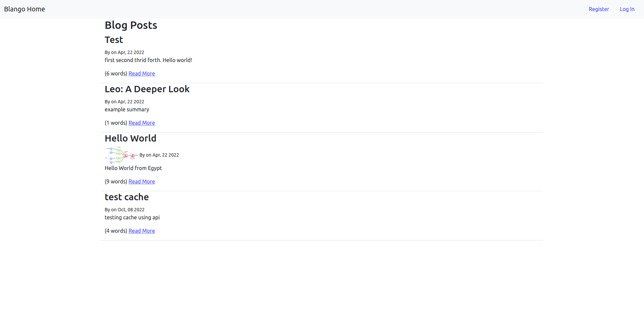Click the (9 words) count label
This screenshot has width=644, height=327.
pyautogui.click(x=116, y=181)
